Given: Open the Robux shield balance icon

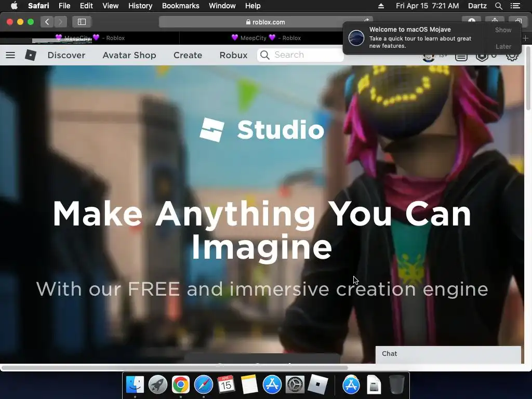Looking at the screenshot, I should pos(482,57).
